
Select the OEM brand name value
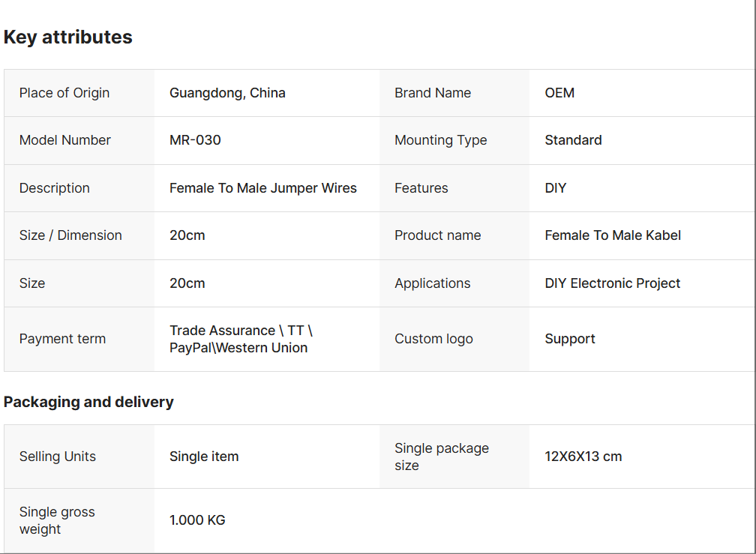(559, 93)
